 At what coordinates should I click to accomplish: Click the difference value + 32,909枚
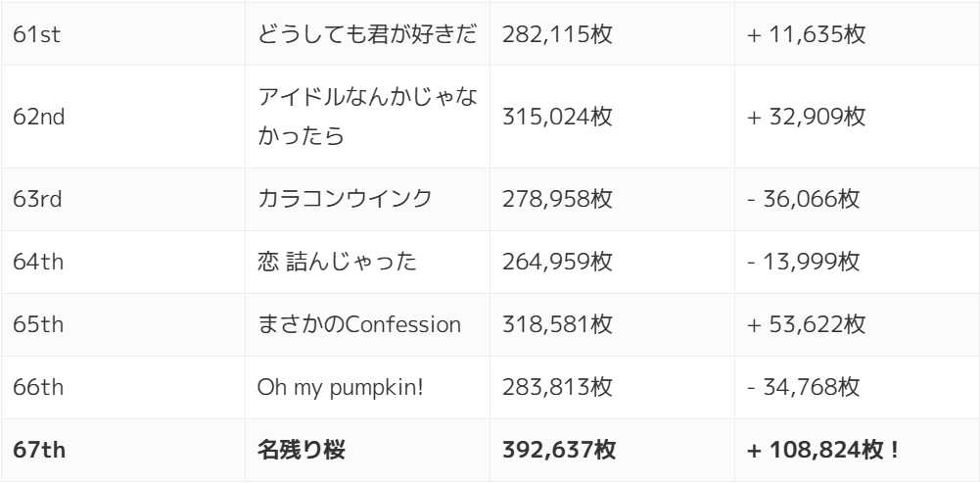(807, 117)
